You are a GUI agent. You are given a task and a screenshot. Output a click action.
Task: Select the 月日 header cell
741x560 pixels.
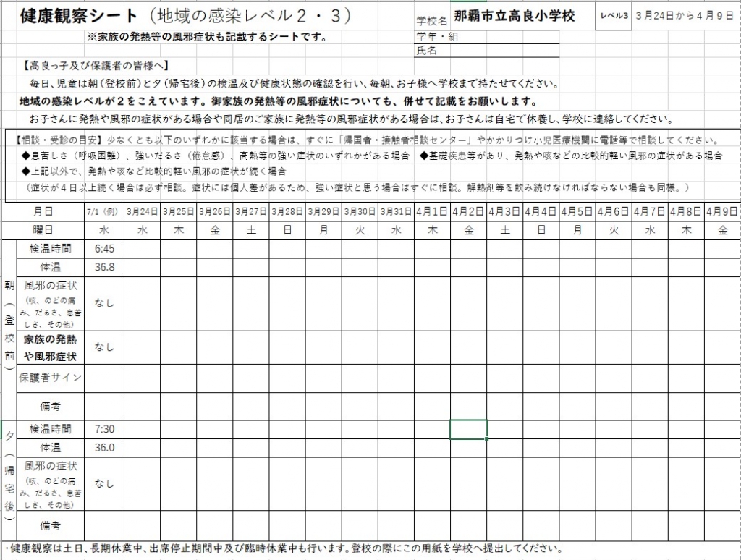(x=43, y=212)
